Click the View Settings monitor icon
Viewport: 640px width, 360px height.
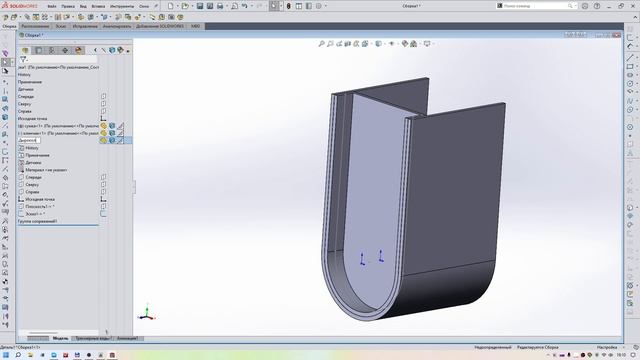427,43
